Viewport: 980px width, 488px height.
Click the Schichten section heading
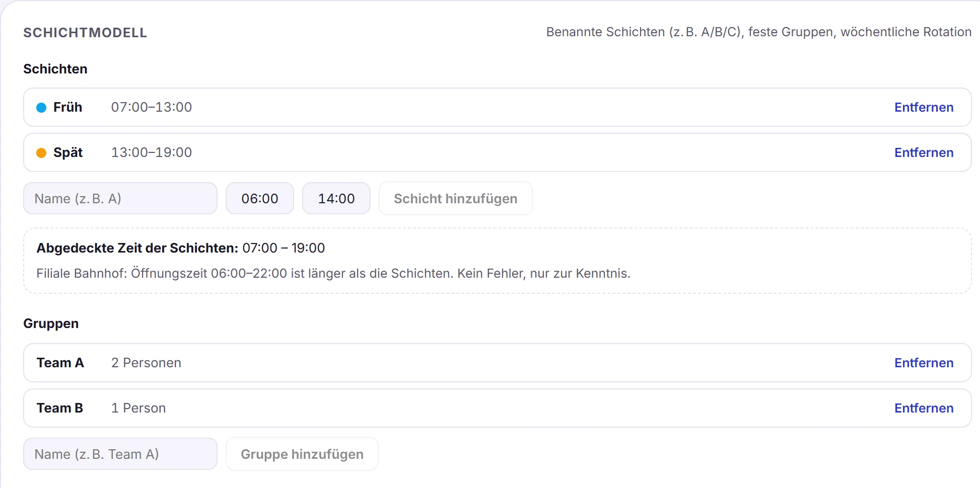pyautogui.click(x=55, y=69)
